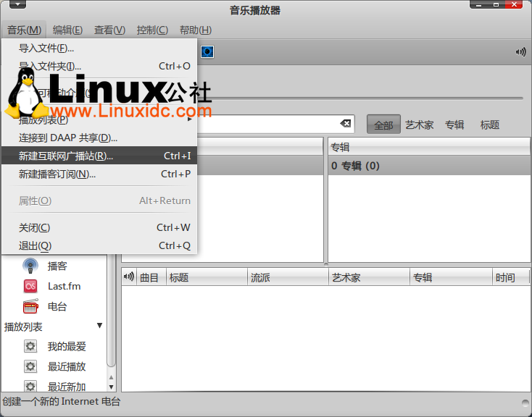Image resolution: width=532 pixels, height=417 pixels.
Task: Sort by the 艺术家 track column header
Action: click(x=370, y=277)
